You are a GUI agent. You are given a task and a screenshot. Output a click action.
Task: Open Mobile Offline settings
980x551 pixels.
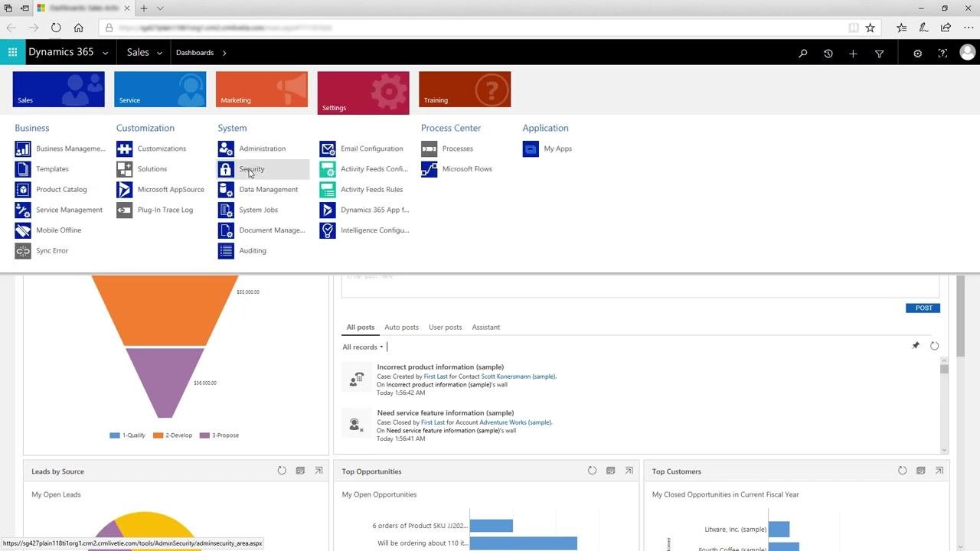48,230
